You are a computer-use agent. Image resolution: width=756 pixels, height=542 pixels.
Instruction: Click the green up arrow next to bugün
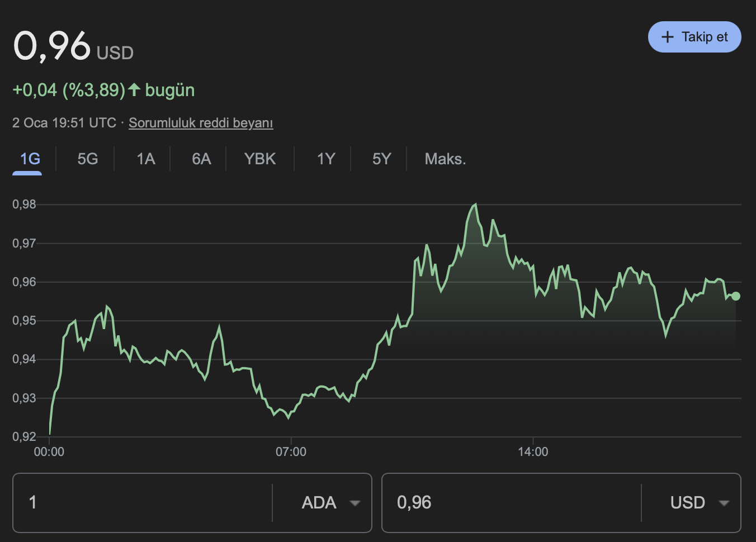[134, 89]
